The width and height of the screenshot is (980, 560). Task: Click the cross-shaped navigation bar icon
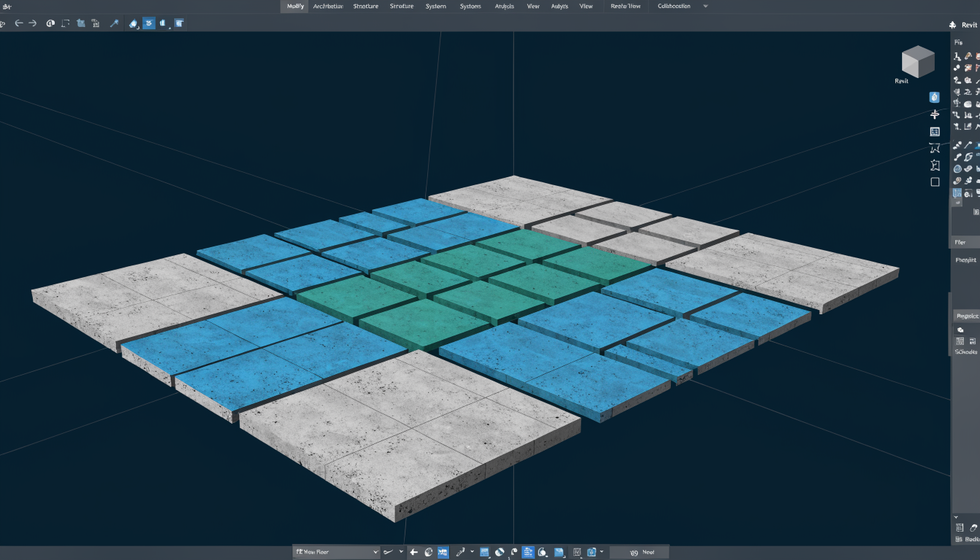coord(935,114)
